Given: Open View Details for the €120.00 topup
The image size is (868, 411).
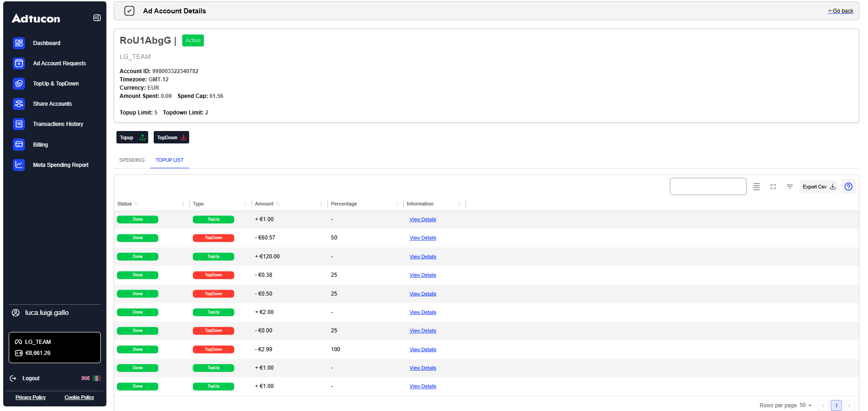Looking at the screenshot, I should 422,257.
